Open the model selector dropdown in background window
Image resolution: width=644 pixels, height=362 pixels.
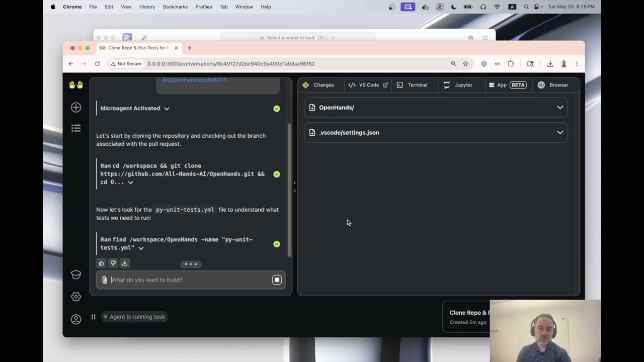pos(297,38)
